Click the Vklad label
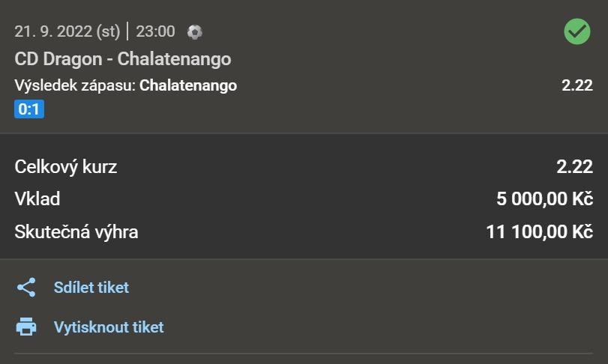Viewport: 608px width, 364px height. click(x=37, y=199)
